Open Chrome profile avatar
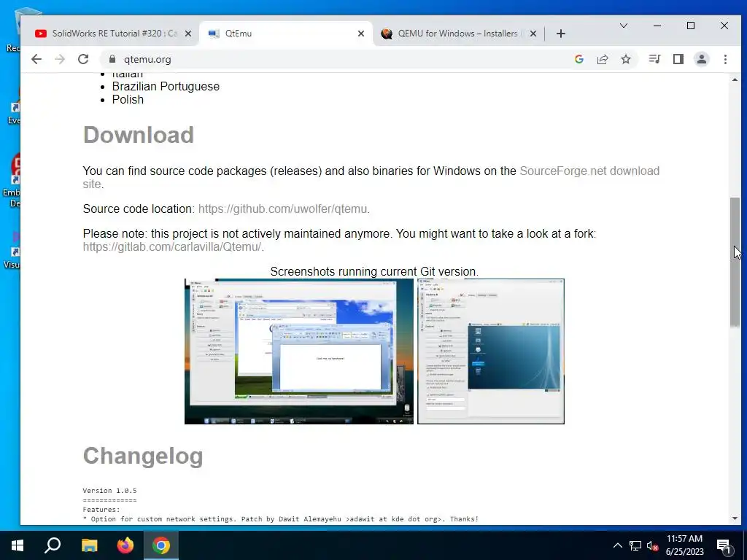This screenshot has width=747, height=560. pos(702,59)
